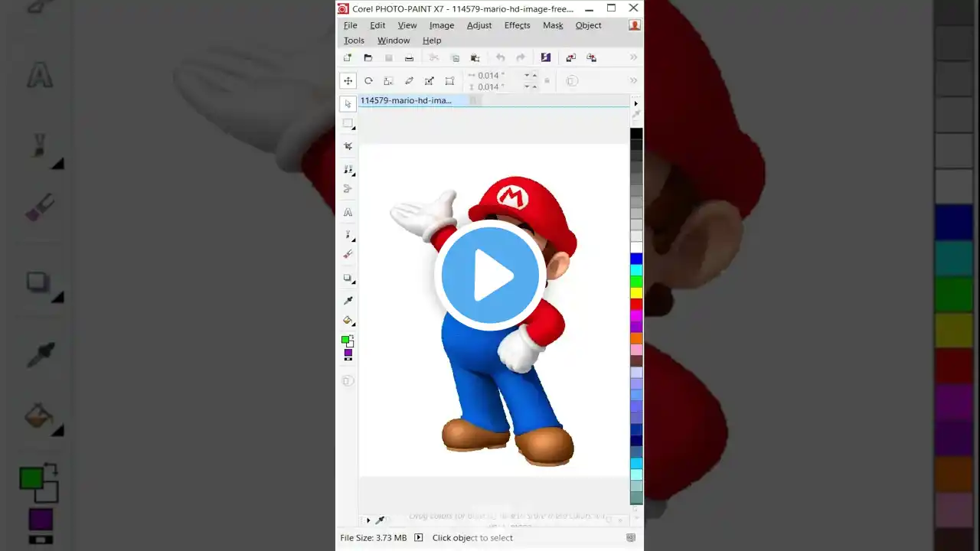Click the Corel PHOTO-PAINT app logo
Image resolution: width=980 pixels, height=551 pixels.
click(344, 8)
